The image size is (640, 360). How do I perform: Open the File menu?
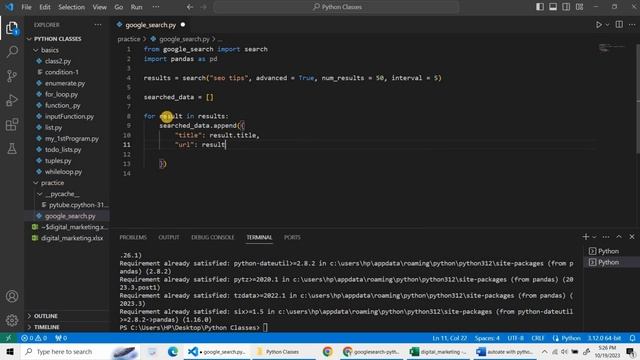coord(27,7)
